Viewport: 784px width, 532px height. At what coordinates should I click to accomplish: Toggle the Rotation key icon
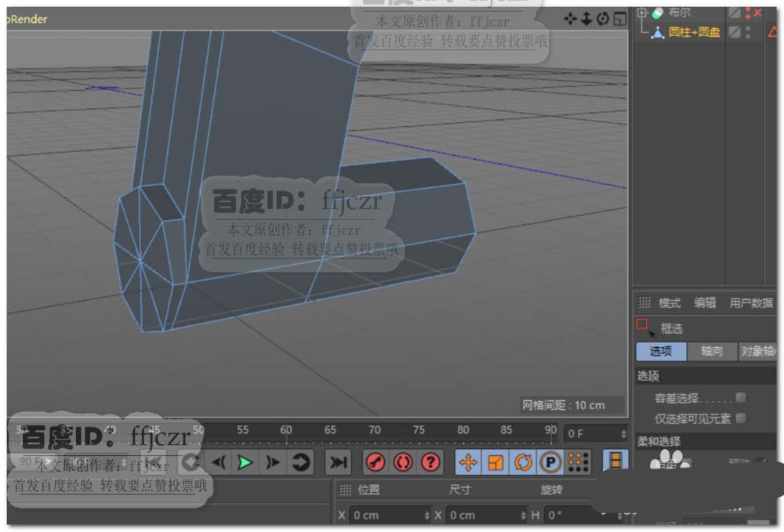[x=523, y=462]
